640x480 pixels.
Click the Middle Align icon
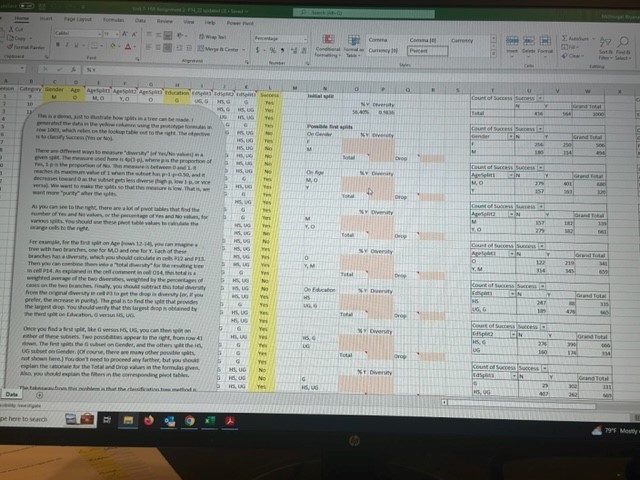pyautogui.click(x=158, y=36)
